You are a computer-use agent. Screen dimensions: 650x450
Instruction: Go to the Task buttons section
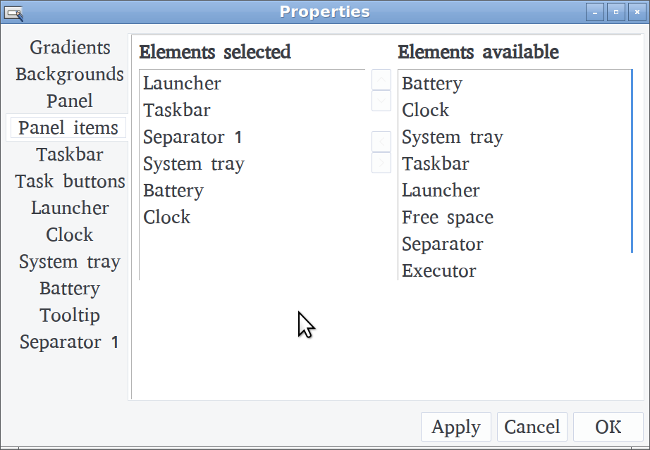[x=69, y=181]
